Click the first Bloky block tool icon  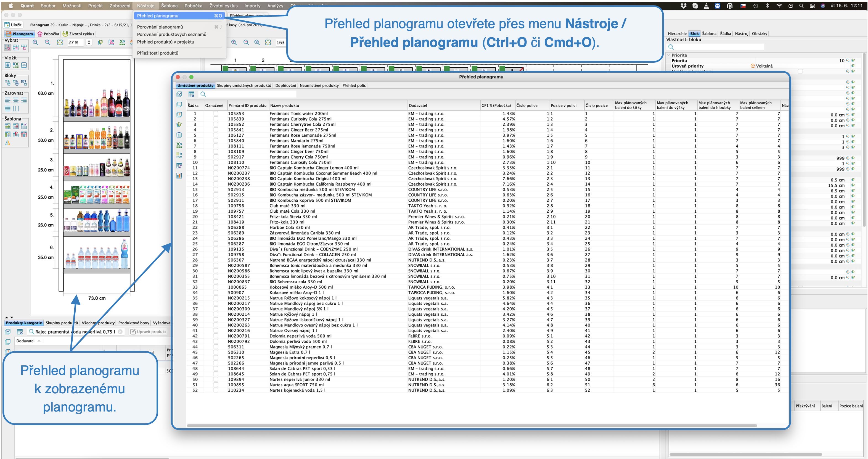(x=7, y=83)
